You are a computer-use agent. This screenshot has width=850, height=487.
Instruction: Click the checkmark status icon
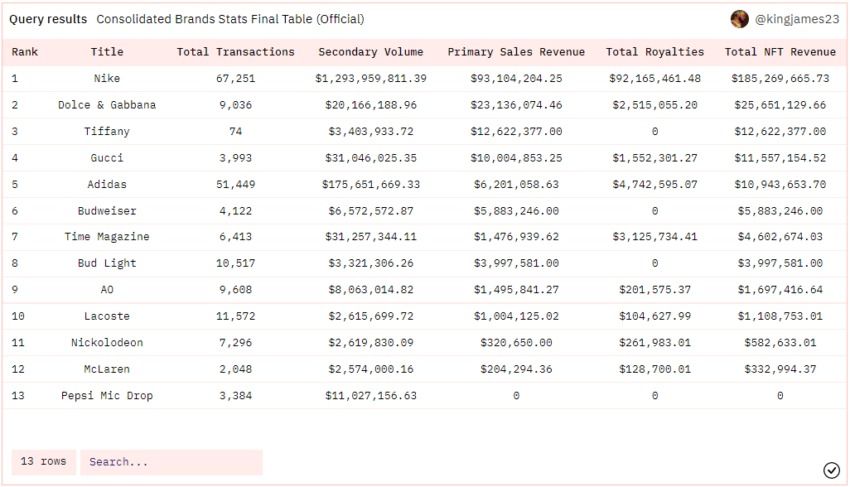point(831,470)
